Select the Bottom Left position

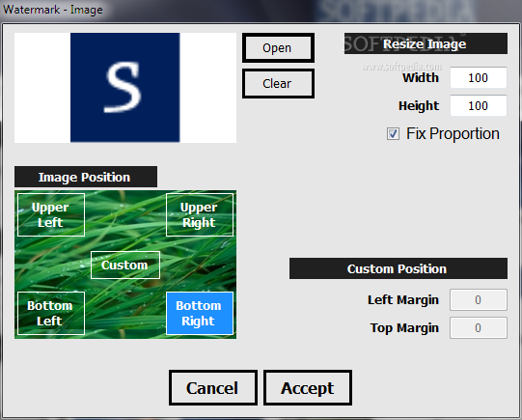(x=51, y=313)
